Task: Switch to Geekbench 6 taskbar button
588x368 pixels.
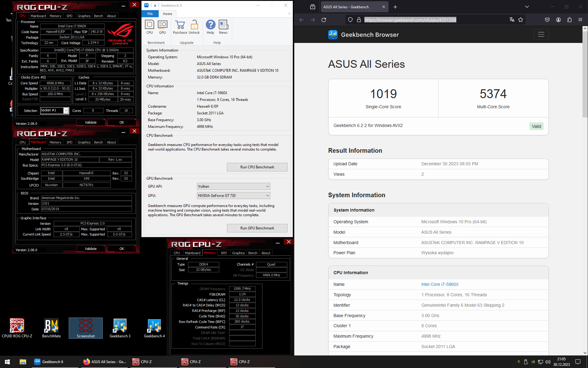Action: point(55,362)
